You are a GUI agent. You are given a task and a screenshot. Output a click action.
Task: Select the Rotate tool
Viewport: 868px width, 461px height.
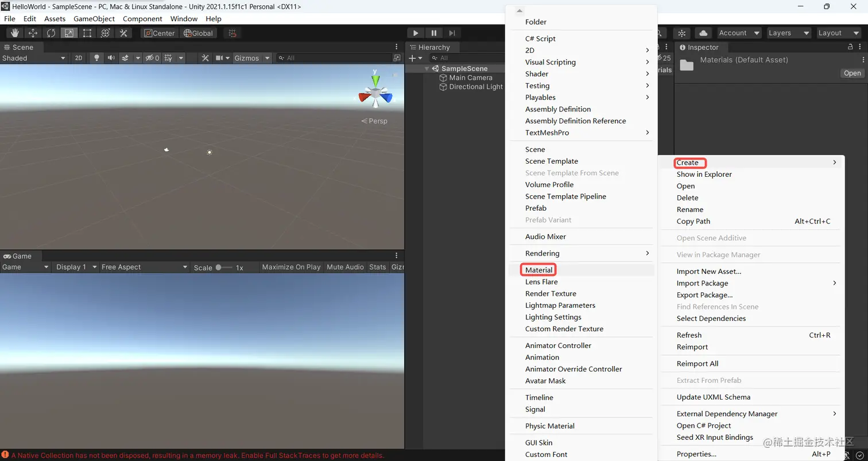click(51, 33)
